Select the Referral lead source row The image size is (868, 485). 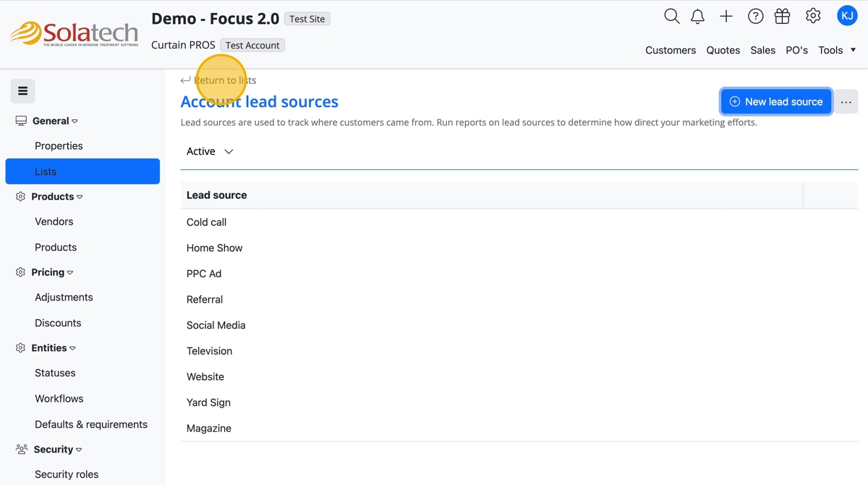coord(205,300)
